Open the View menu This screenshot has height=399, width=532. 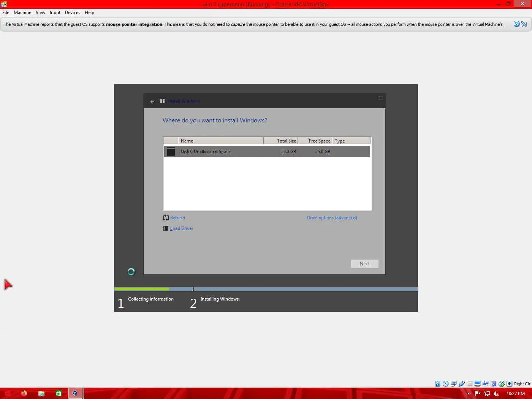(40, 13)
